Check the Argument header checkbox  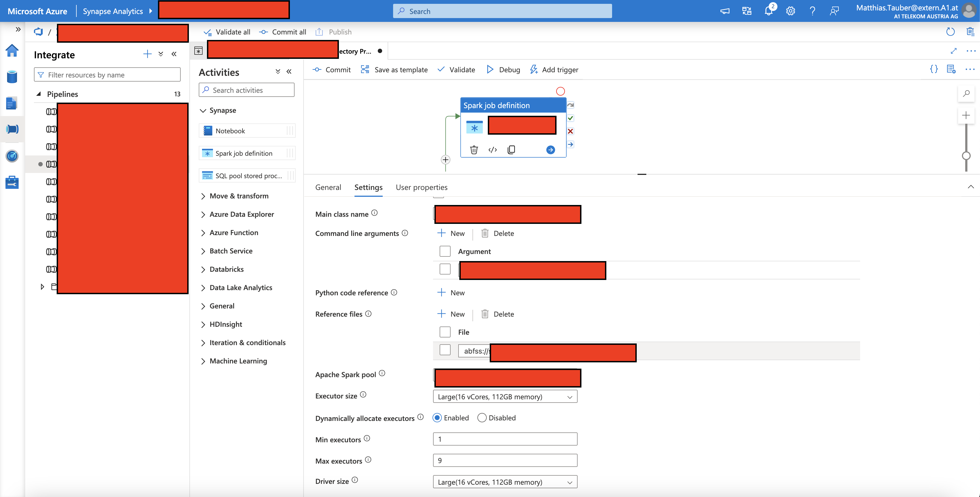[x=445, y=251]
